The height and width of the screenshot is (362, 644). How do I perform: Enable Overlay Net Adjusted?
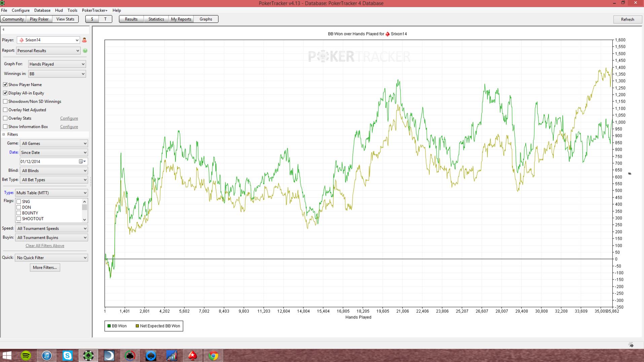tap(5, 110)
